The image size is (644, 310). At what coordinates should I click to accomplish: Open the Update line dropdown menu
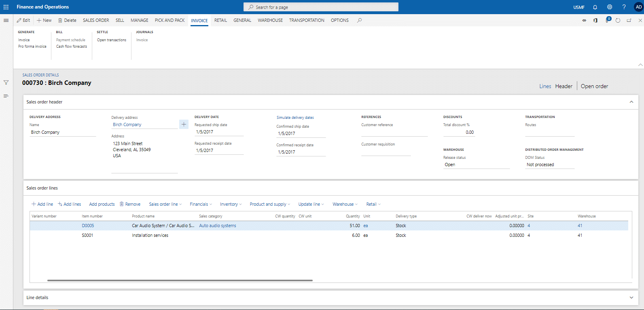311,204
